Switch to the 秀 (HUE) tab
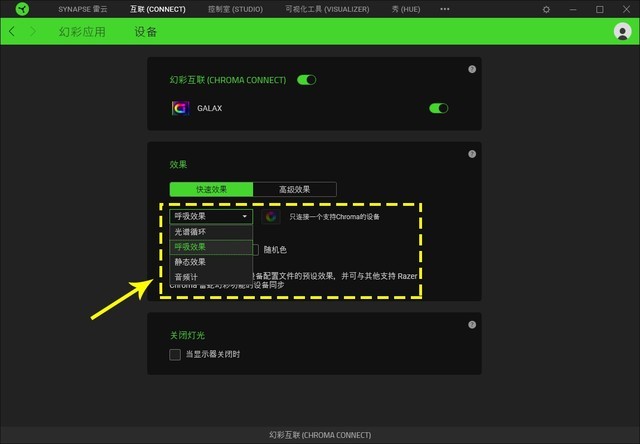The width and height of the screenshot is (640, 444). pyautogui.click(x=406, y=9)
